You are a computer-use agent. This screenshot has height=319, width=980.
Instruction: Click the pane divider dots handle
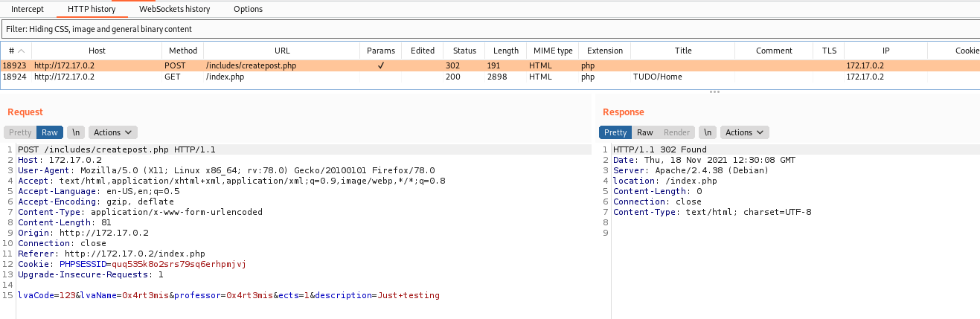[714, 92]
